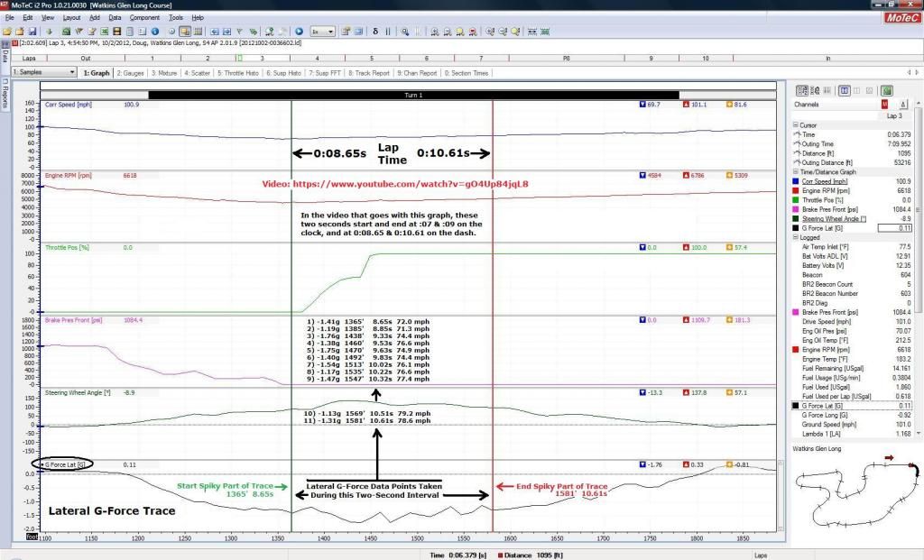The height and width of the screenshot is (560, 924).
Task: Collapse the Logged channels group
Action: point(796,238)
